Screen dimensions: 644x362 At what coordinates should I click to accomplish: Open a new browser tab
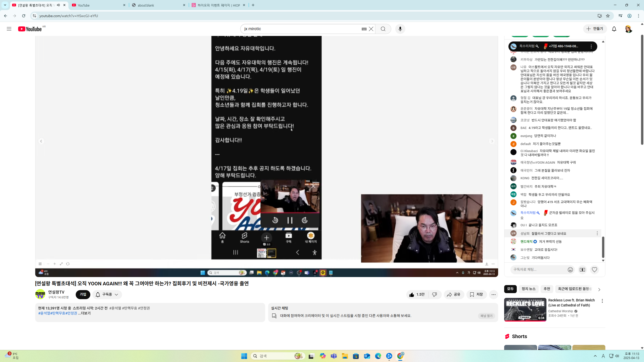point(253,5)
